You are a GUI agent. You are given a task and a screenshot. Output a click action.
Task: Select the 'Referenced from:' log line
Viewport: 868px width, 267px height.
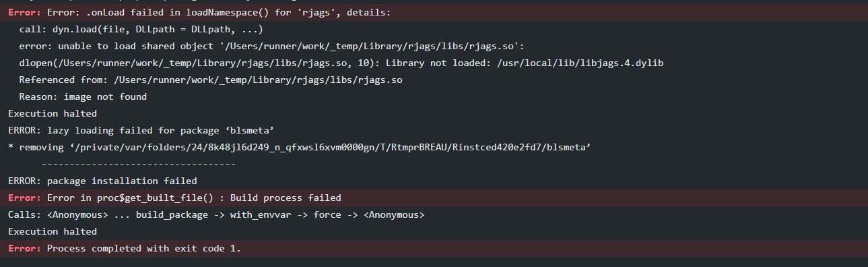click(x=434, y=80)
